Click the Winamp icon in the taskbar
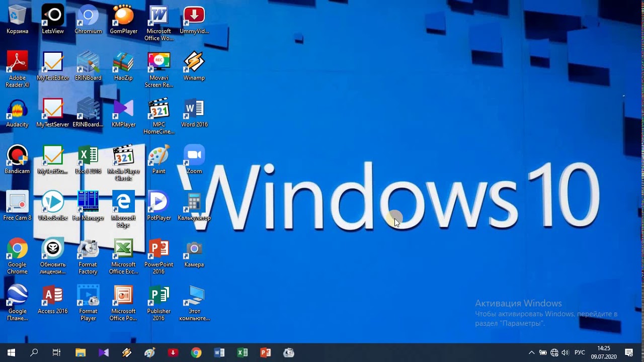The width and height of the screenshot is (644, 362). [x=127, y=352]
